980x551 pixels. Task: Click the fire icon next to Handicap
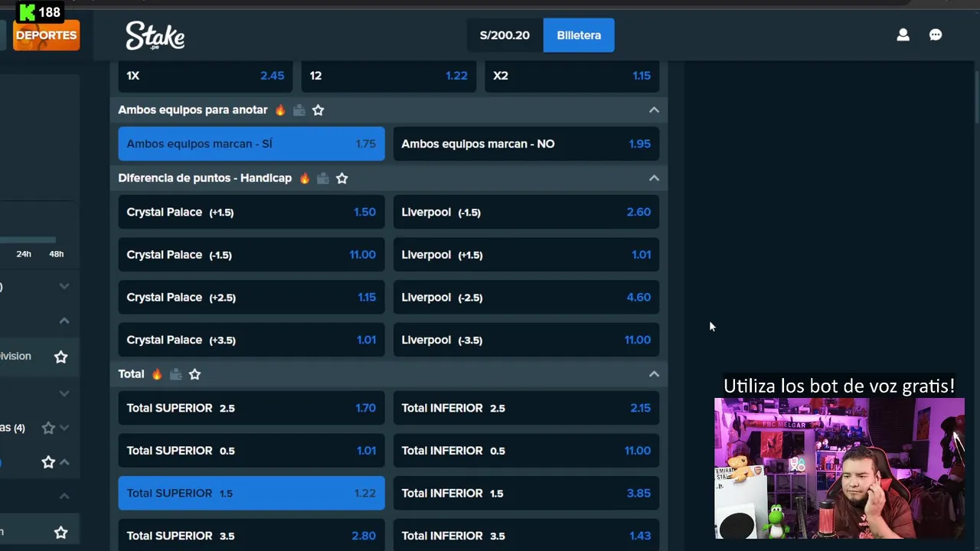pos(305,178)
